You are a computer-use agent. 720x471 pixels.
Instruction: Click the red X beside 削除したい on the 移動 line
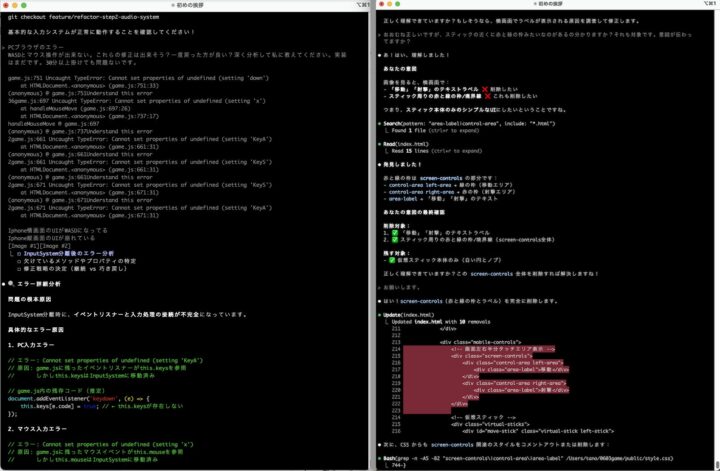[x=484, y=89]
